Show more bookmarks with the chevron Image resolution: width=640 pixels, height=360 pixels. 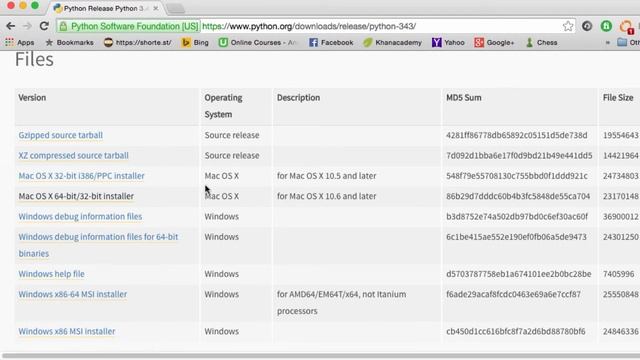[608, 42]
